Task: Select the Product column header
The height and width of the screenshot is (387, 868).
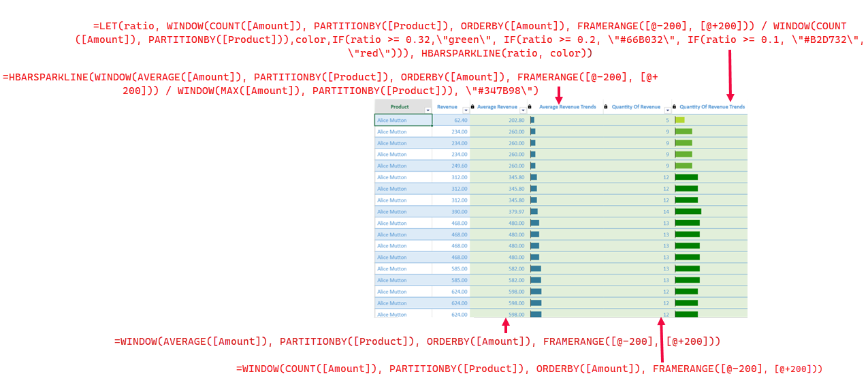Action: coord(403,106)
